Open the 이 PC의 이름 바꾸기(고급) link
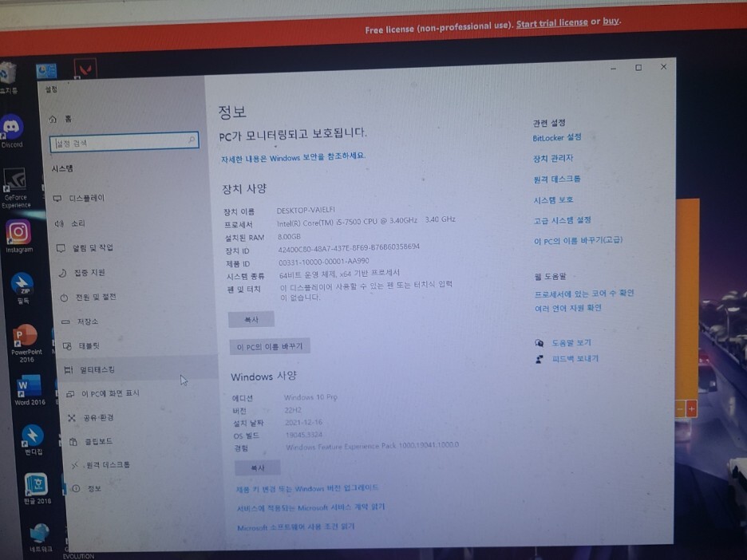This screenshot has height=560, width=747. pos(579,240)
